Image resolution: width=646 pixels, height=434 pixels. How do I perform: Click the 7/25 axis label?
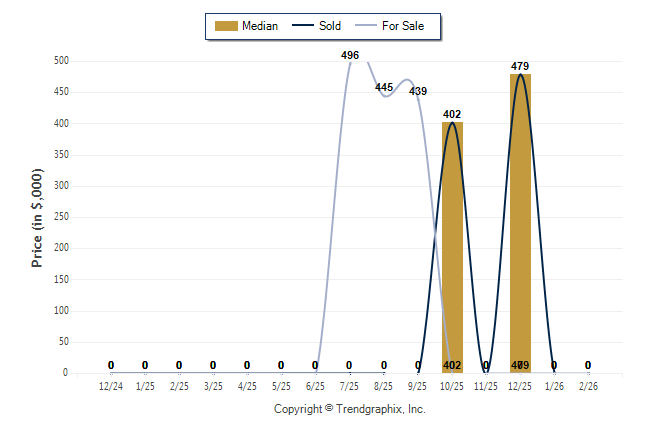350,385
